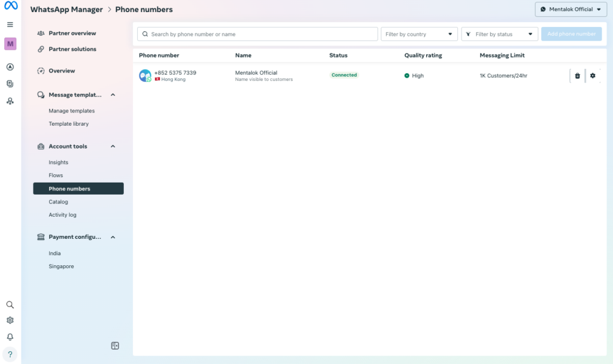Image resolution: width=613 pixels, height=364 pixels.
Task: Focus the phone number search field
Action: tap(257, 34)
